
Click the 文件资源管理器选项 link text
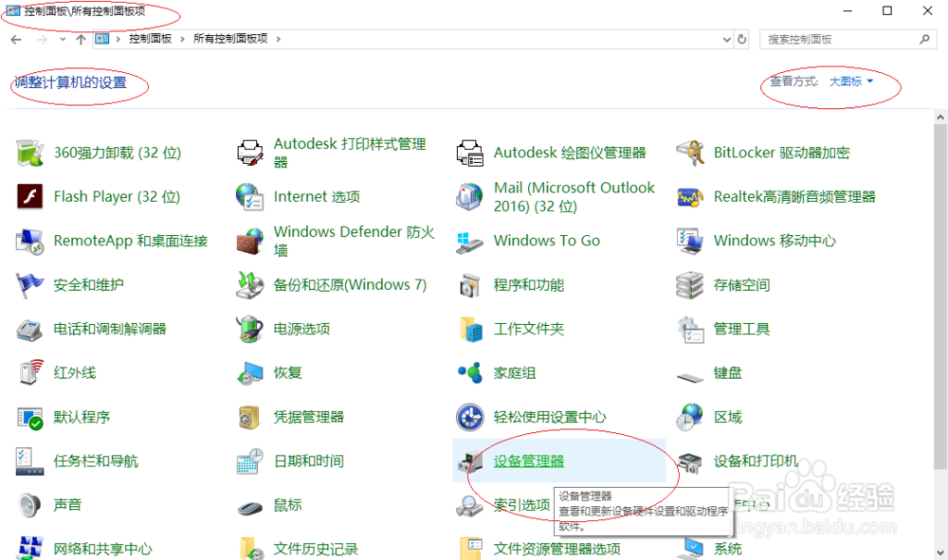(x=556, y=550)
